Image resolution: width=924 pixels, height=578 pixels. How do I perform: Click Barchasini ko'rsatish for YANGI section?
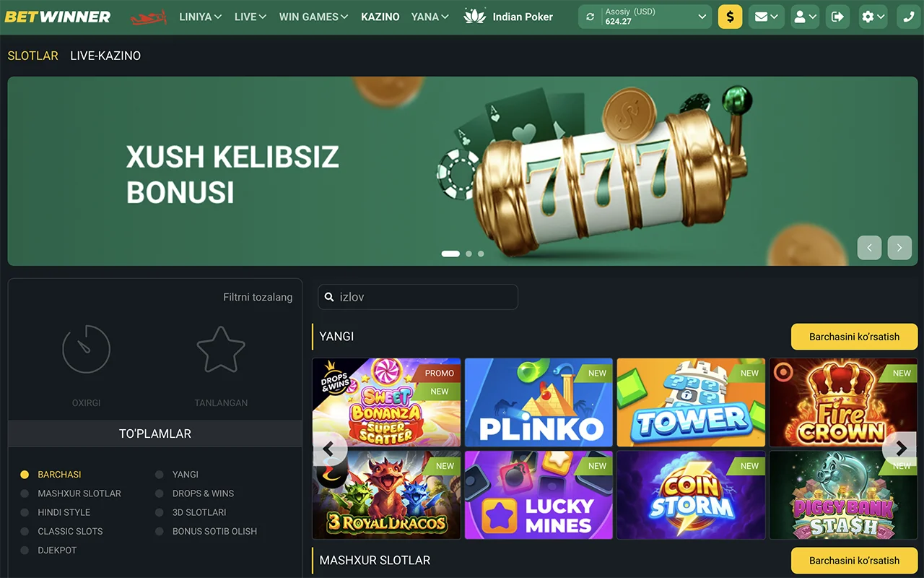(x=855, y=337)
